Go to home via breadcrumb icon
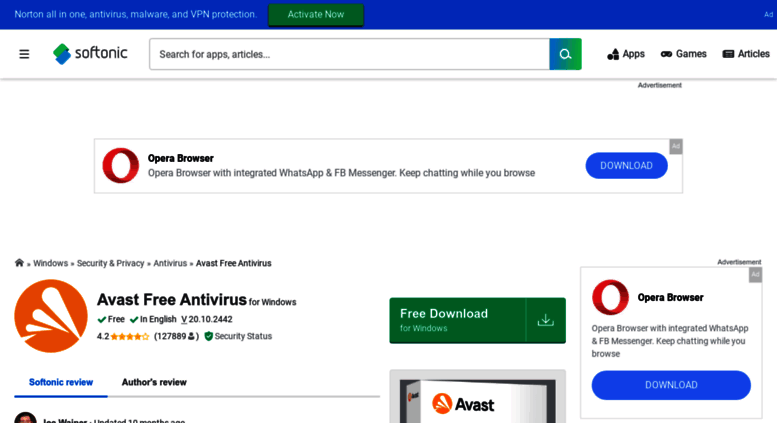Screen dimensions: 777x423 [19, 263]
